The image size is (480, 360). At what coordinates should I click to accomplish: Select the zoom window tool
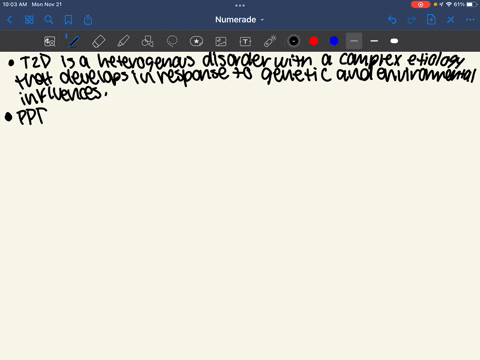point(50,41)
